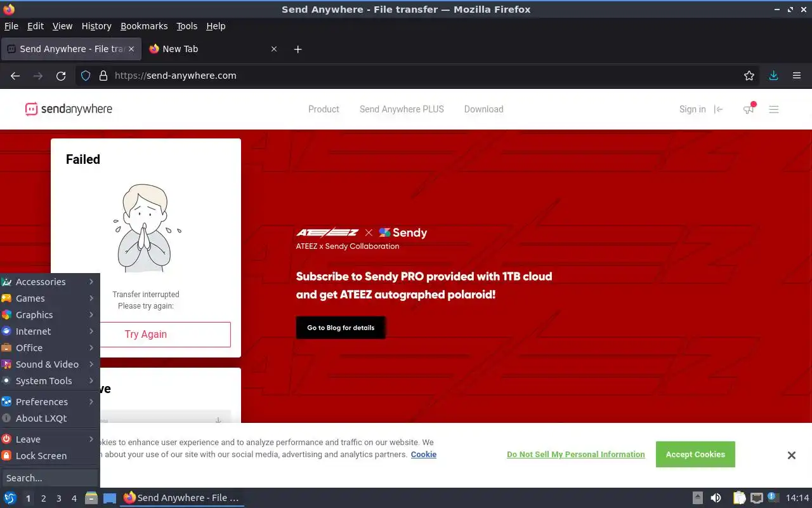Switch to virtual desktop 4
Screen dimensions: 812x508
point(74,498)
